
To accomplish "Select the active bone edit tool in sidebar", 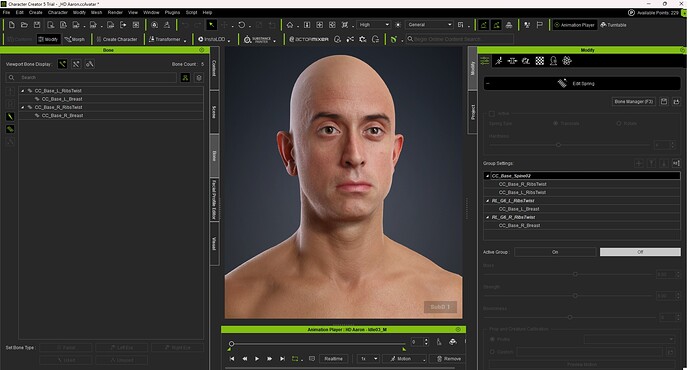I will coord(11,117).
